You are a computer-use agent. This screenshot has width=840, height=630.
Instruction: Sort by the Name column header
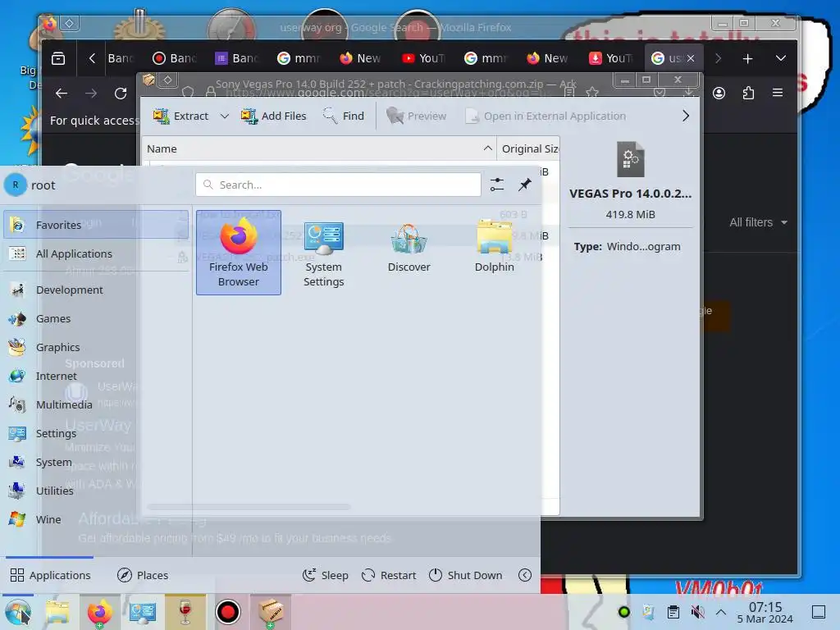coord(319,148)
